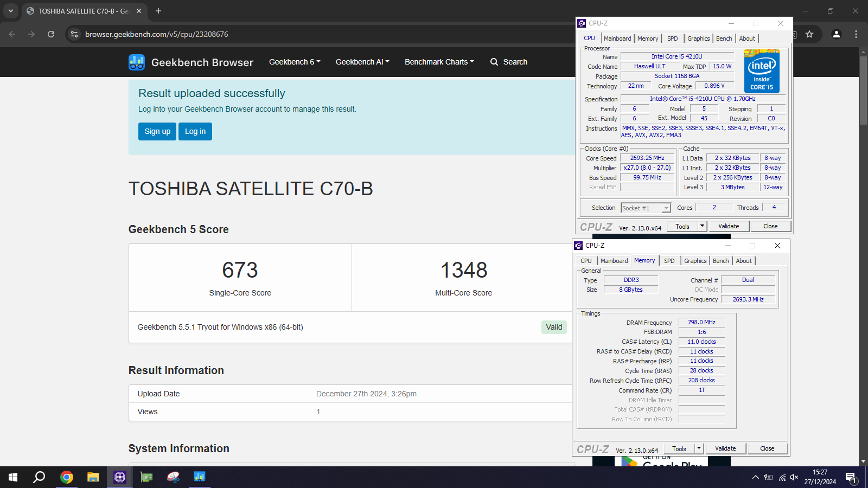Click the Geekbench blue chart icon in taskbar
The image size is (868, 488).
[x=200, y=477]
